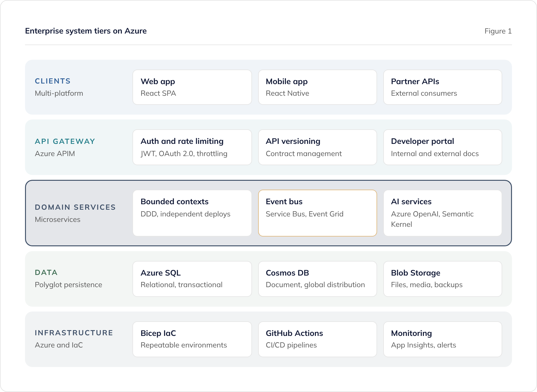Click the GitHub Actions card
Screen dimensions: 537x392
(317, 339)
